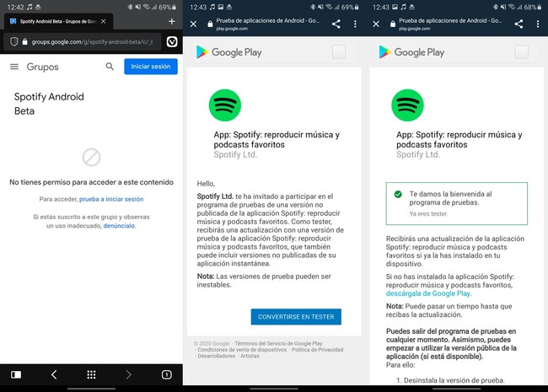Open the three-dot menu in middle screen
This screenshot has width=548, height=392.
click(355, 24)
